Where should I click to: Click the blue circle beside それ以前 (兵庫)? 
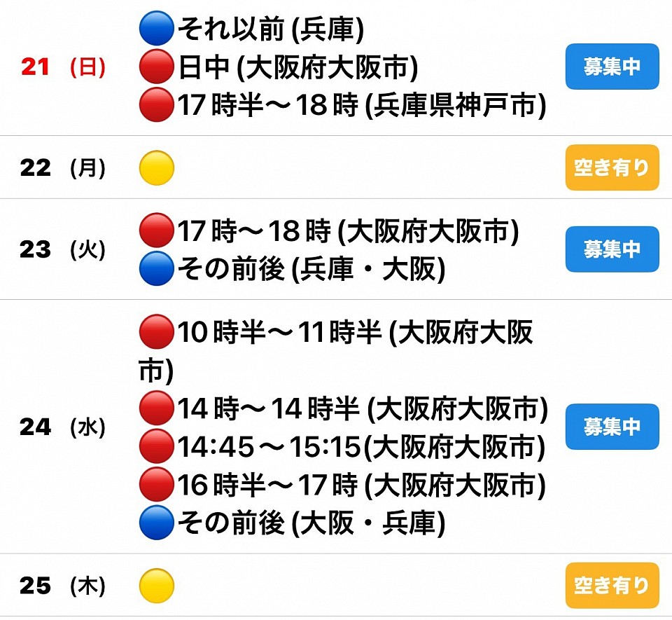pos(156,29)
